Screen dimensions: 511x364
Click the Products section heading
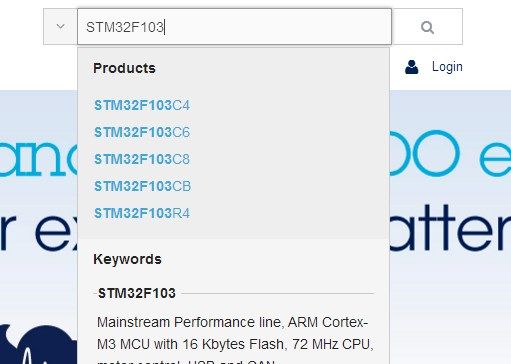click(124, 68)
